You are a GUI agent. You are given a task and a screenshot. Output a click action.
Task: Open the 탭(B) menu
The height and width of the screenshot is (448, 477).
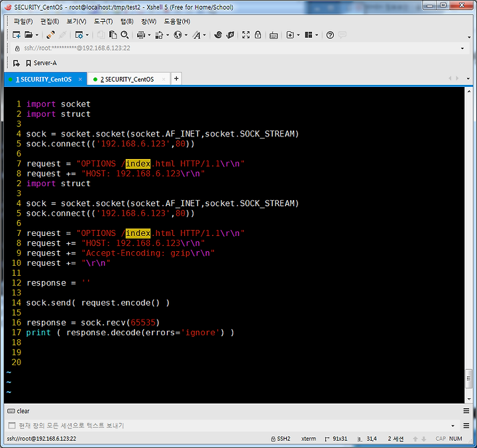127,21
